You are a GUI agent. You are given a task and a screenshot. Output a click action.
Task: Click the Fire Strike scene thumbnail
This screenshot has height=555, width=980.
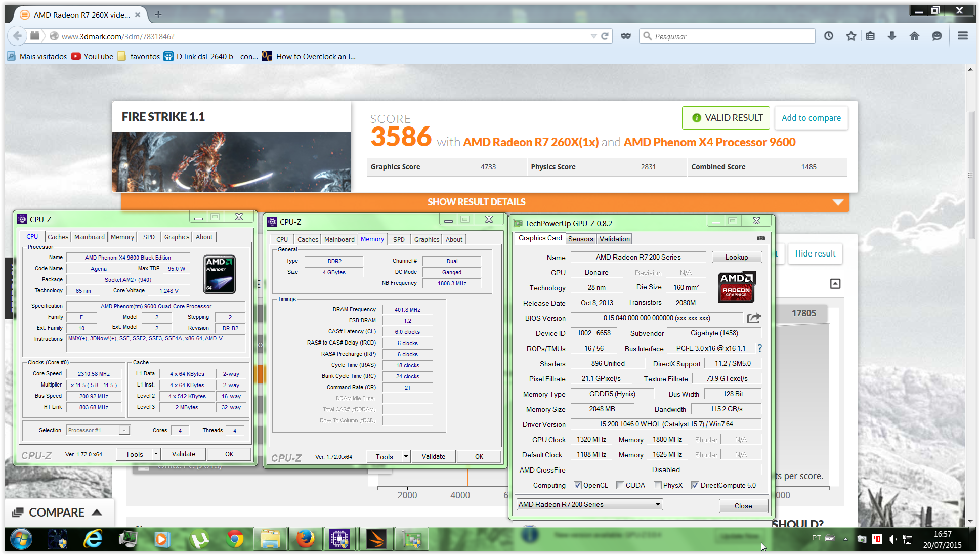(231, 162)
